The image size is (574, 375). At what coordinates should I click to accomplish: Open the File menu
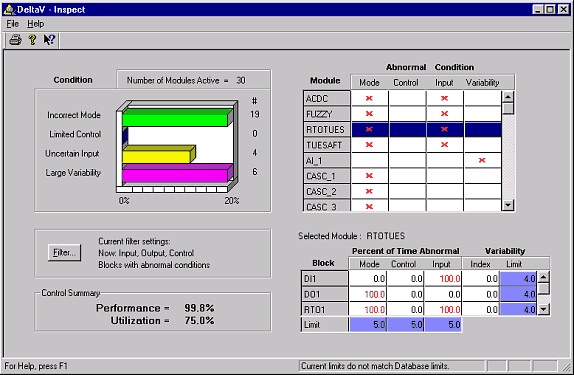tap(12, 24)
